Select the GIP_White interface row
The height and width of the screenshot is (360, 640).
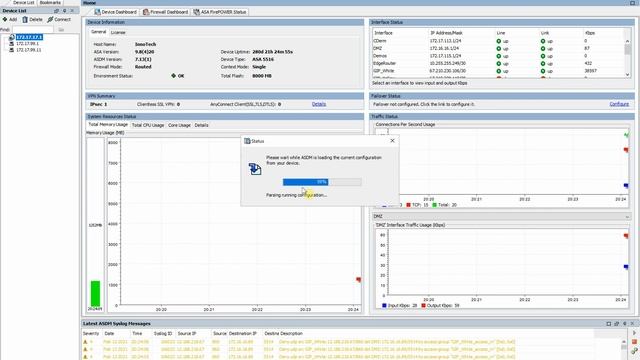click(498, 71)
